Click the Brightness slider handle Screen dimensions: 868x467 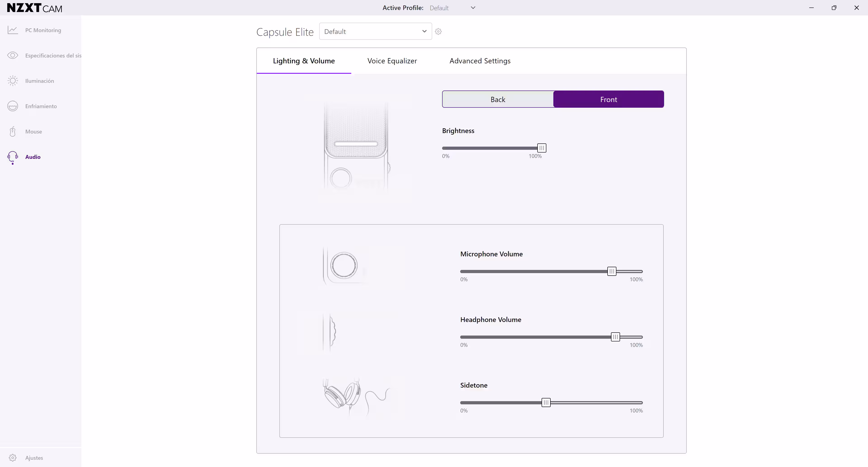(542, 148)
